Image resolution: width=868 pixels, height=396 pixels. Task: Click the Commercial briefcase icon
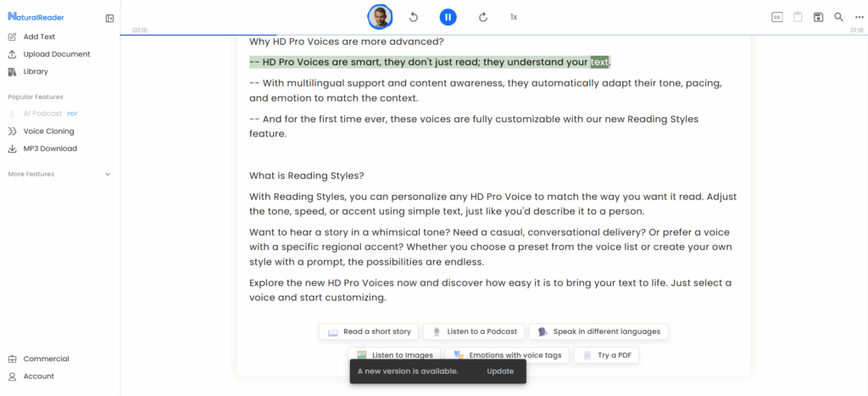click(12, 359)
